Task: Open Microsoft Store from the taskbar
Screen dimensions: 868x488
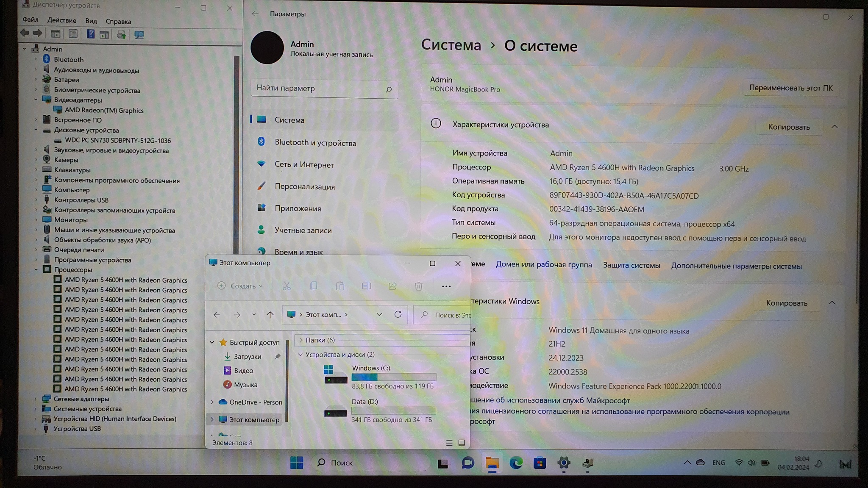Action: coord(540,463)
